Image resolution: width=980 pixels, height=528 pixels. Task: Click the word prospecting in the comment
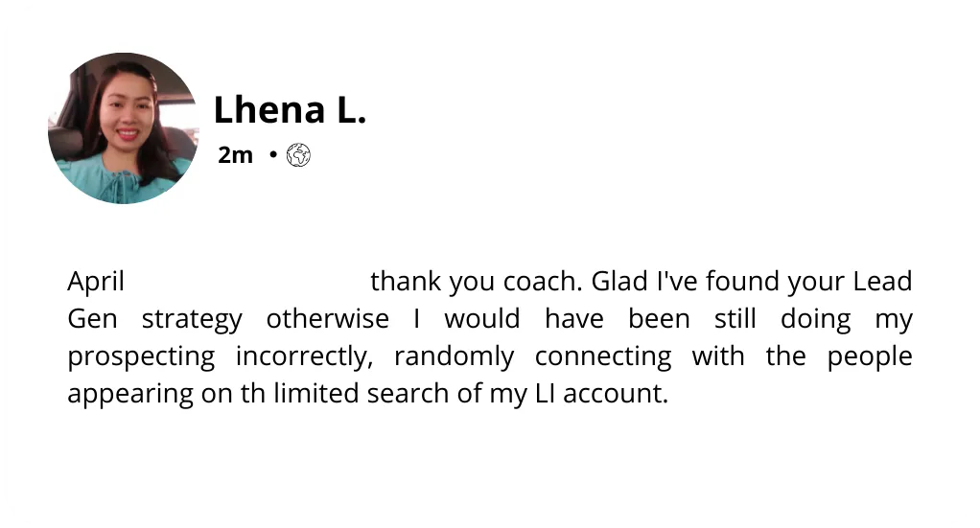(x=141, y=357)
